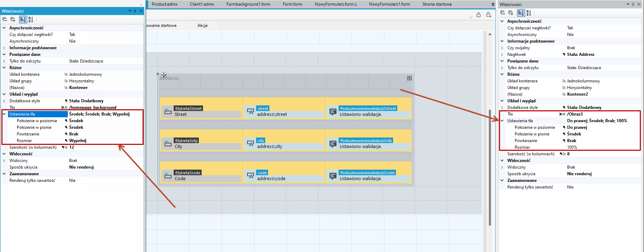Switch to the Product.edmx tab
Image resolution: width=644 pixels, height=252 pixels.
coord(165,4)
